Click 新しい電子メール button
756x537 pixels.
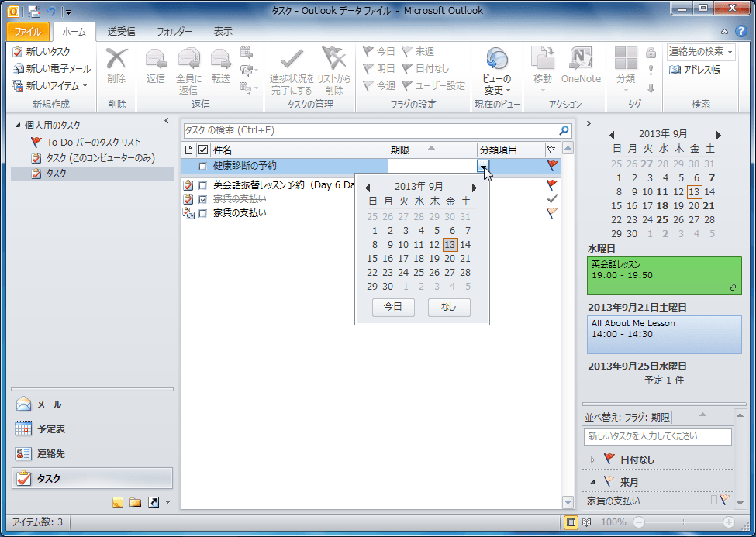pos(51,69)
